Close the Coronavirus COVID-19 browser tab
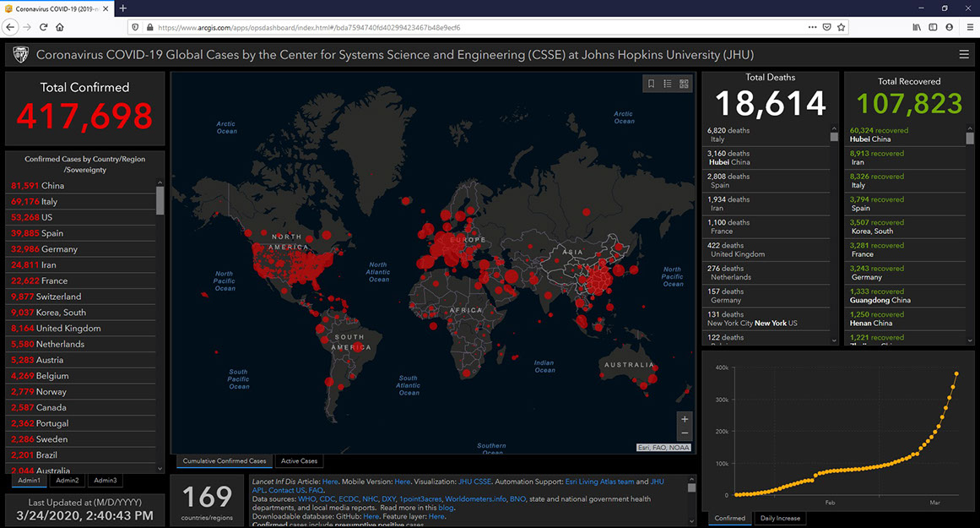The height and width of the screenshot is (528, 980). click(105, 8)
